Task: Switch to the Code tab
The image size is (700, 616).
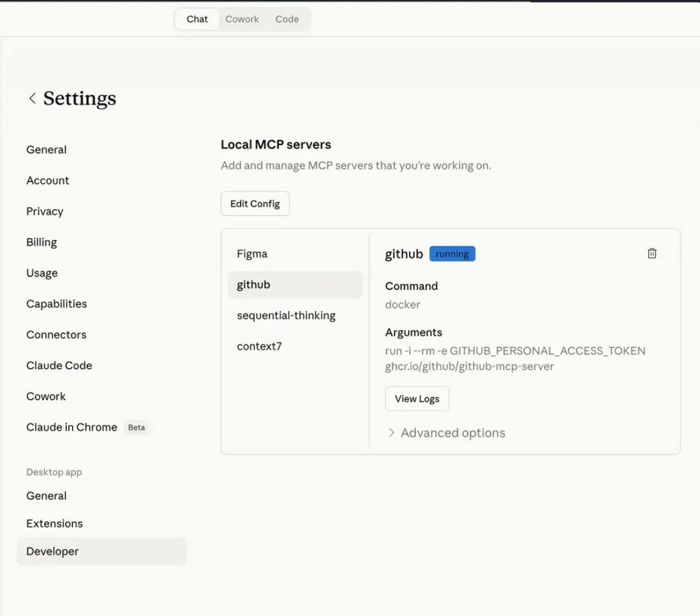Action: [x=286, y=19]
